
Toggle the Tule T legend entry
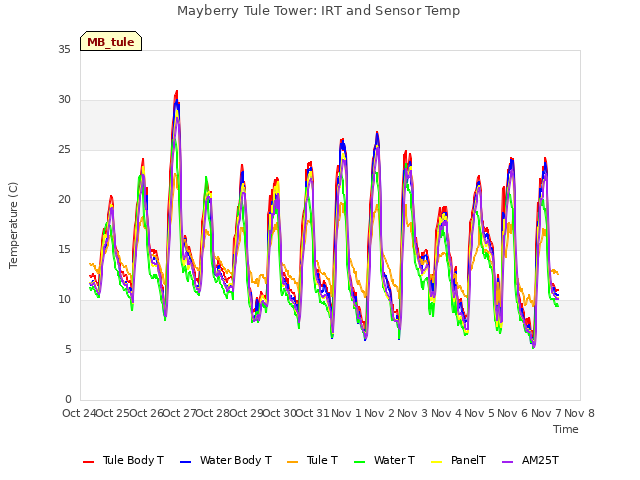click(x=313, y=460)
